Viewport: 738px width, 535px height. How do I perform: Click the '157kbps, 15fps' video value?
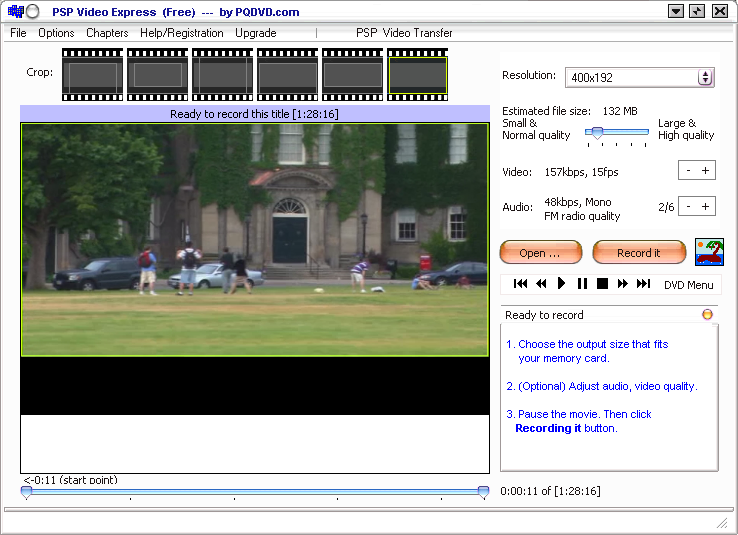(x=581, y=172)
